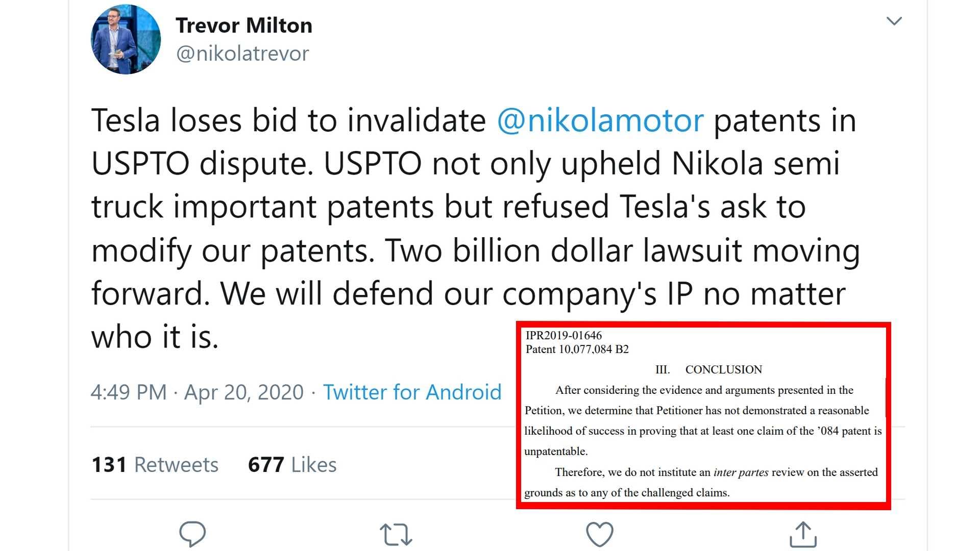Open the @nikolatrevor handle

tap(242, 54)
